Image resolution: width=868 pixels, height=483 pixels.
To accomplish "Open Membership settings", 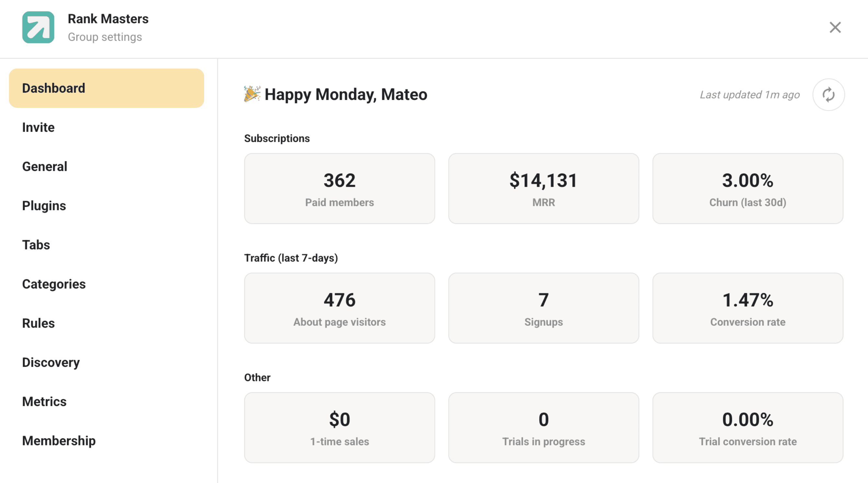I will (59, 441).
